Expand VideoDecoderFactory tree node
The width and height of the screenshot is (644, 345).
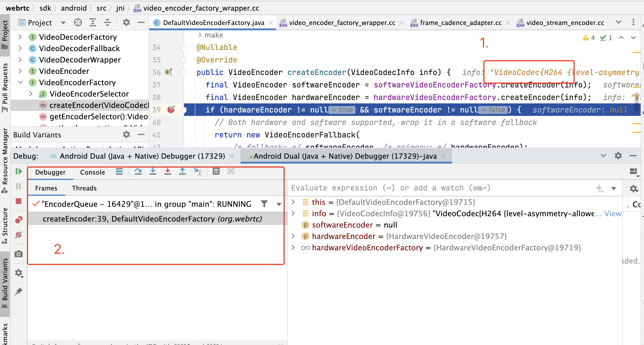point(20,37)
